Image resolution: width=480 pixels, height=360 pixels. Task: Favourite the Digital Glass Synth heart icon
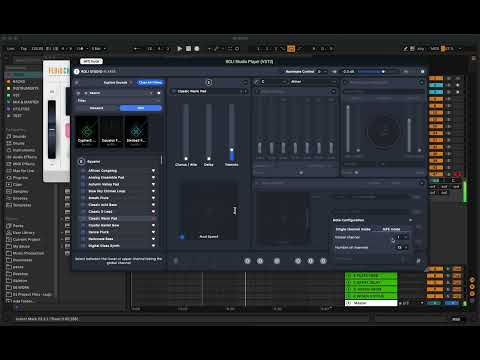coord(153,246)
